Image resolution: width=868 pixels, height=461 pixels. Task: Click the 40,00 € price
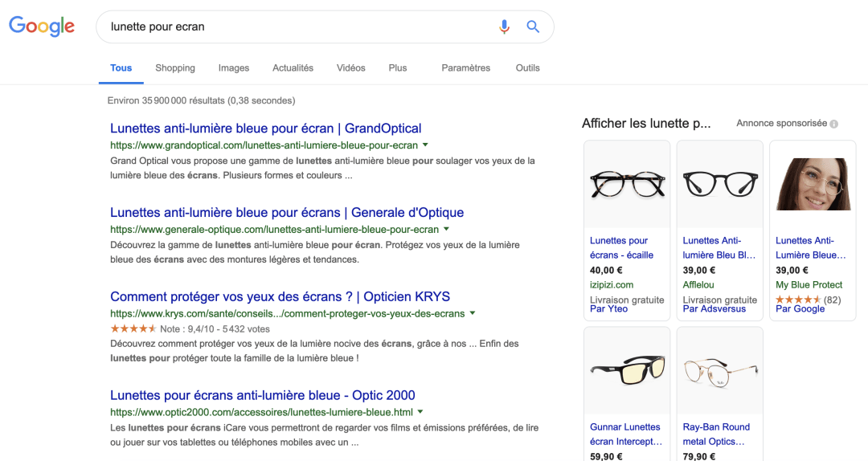coord(606,271)
